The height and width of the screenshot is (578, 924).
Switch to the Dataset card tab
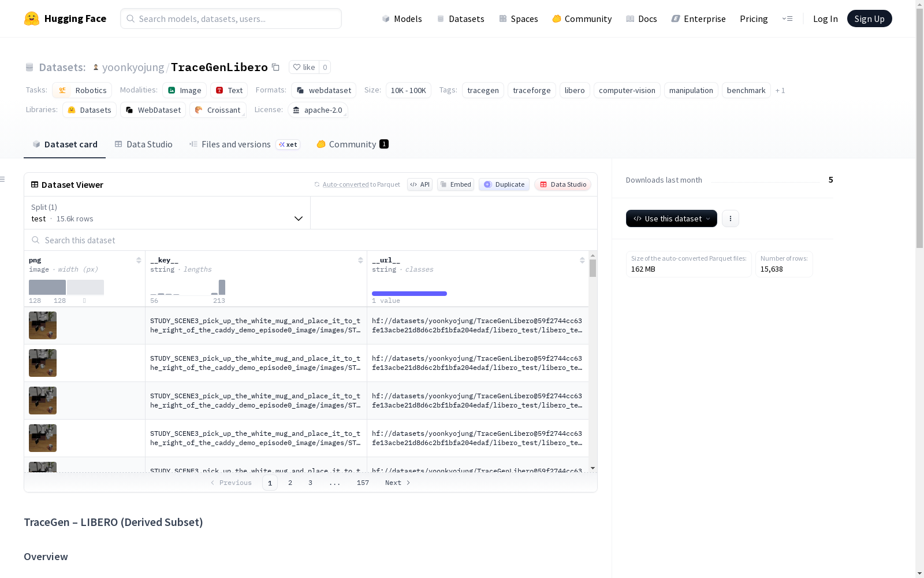(x=65, y=144)
